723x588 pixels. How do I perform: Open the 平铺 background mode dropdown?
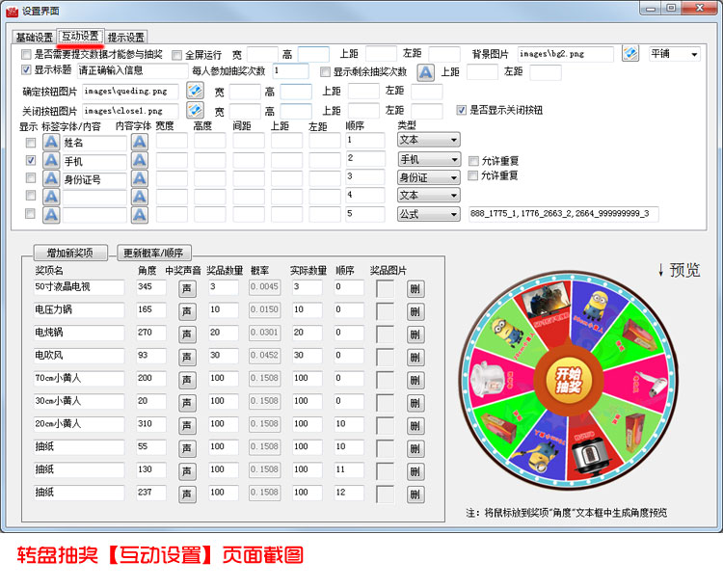click(674, 54)
